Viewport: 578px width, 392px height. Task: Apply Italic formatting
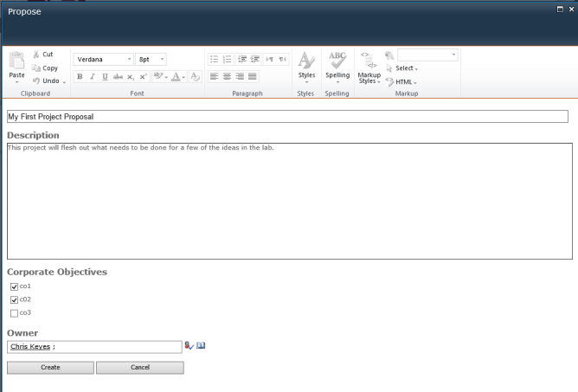93,77
